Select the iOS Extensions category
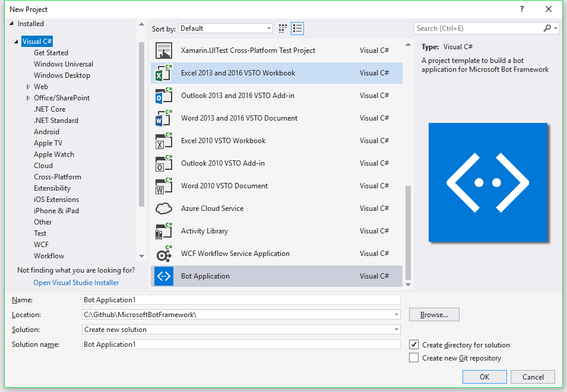This screenshot has height=392, width=567. (56, 199)
